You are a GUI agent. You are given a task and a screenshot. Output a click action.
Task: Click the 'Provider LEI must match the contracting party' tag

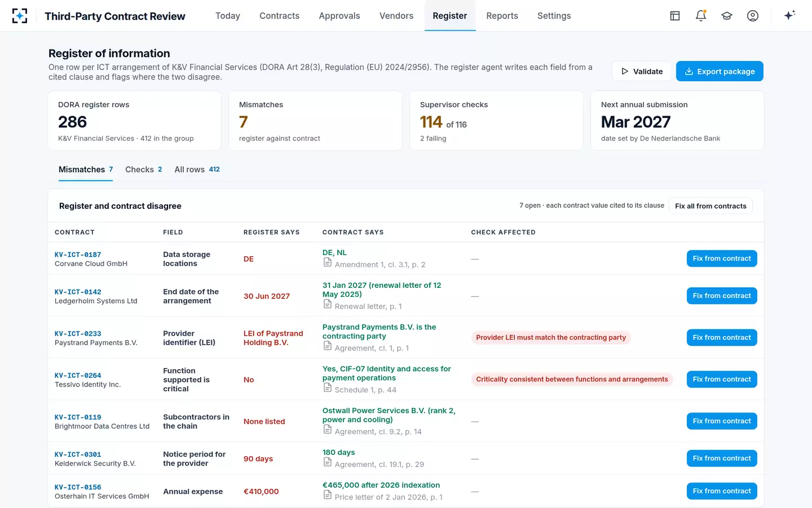click(551, 338)
